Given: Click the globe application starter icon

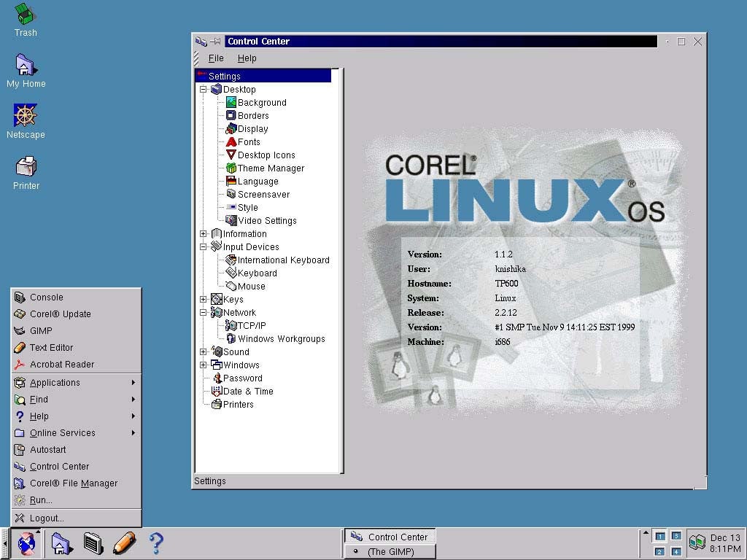Looking at the screenshot, I should (27, 542).
